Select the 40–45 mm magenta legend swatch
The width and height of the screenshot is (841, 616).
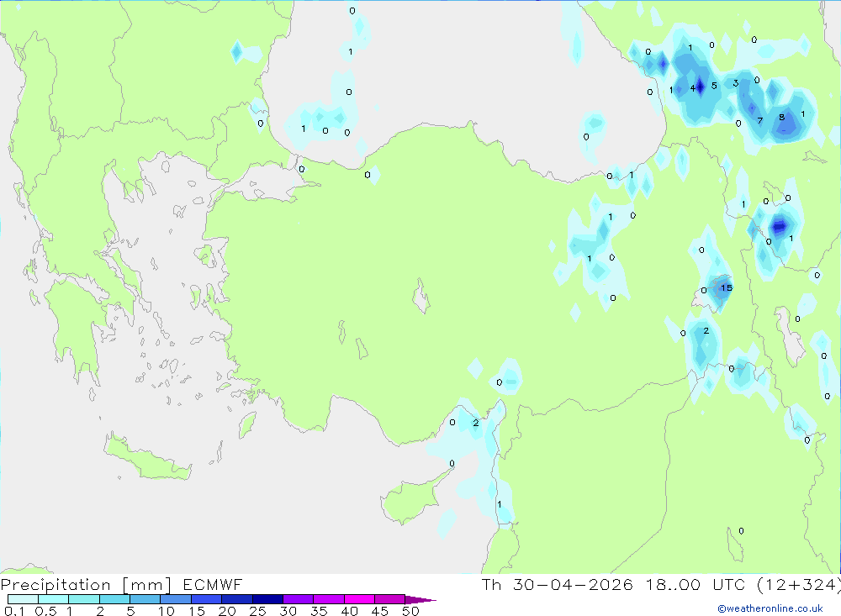[359, 599]
